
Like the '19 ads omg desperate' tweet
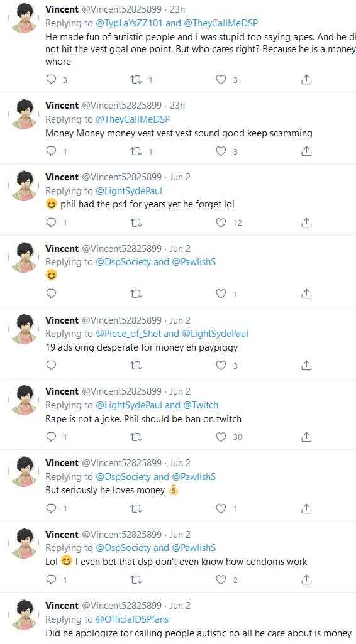pos(221,365)
